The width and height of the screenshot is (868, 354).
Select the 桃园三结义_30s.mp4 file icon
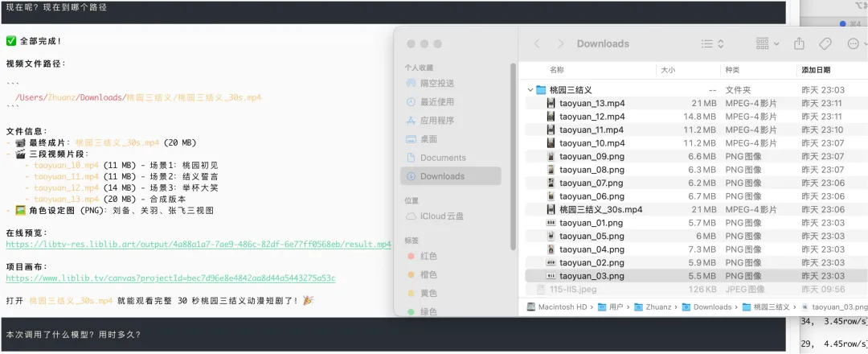tap(551, 209)
